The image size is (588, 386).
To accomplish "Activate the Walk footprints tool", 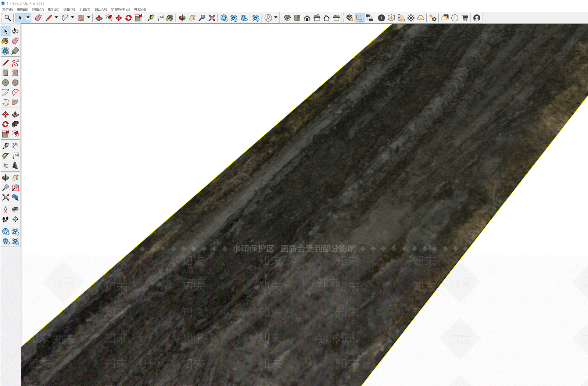I will click(x=6, y=219).
